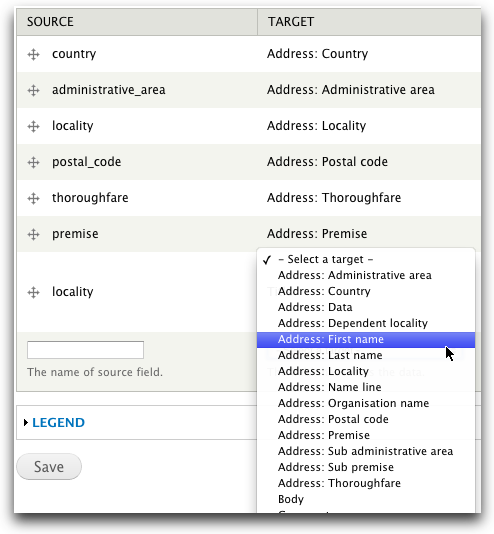Choose 'Address: Organisation name' option

(366, 404)
